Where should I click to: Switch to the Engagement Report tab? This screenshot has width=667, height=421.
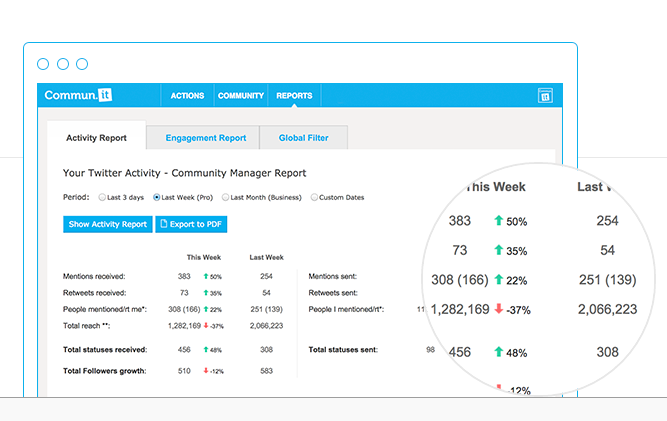205,138
